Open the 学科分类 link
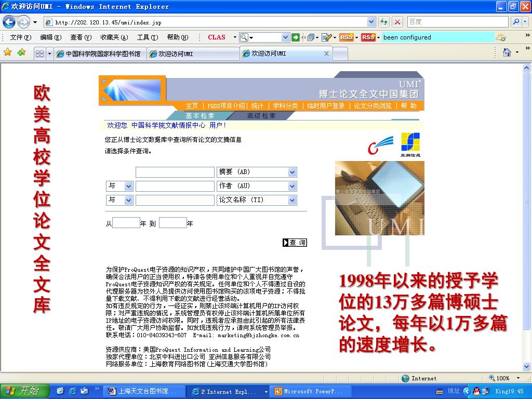 (x=285, y=106)
